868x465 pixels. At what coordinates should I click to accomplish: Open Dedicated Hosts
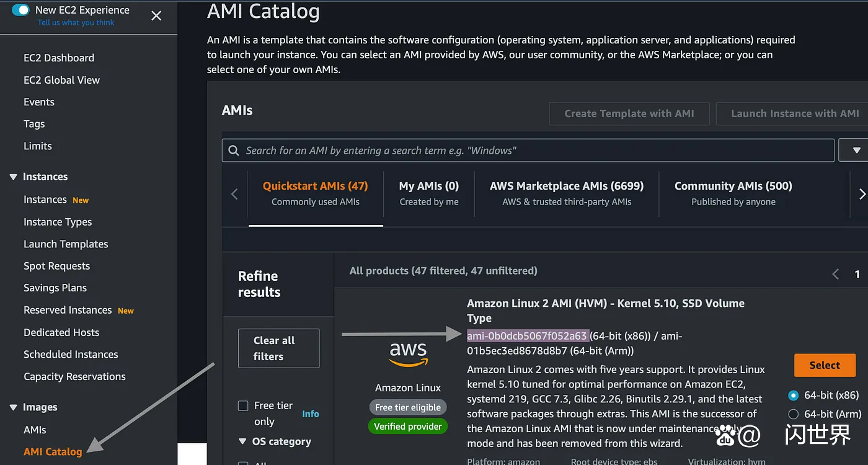click(x=61, y=332)
